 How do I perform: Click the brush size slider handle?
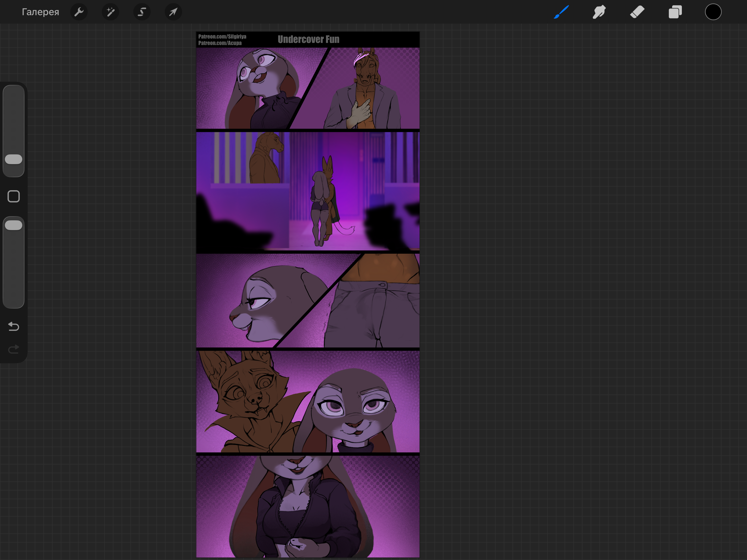pos(14,159)
